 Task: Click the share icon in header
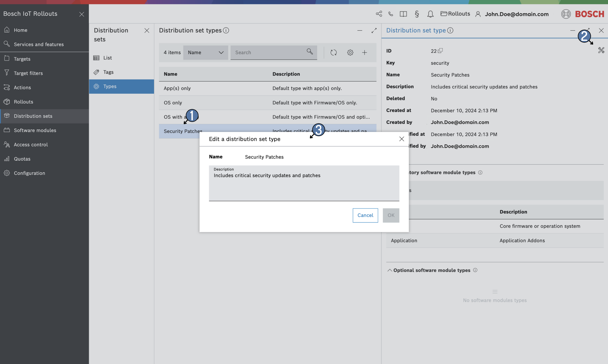(379, 14)
